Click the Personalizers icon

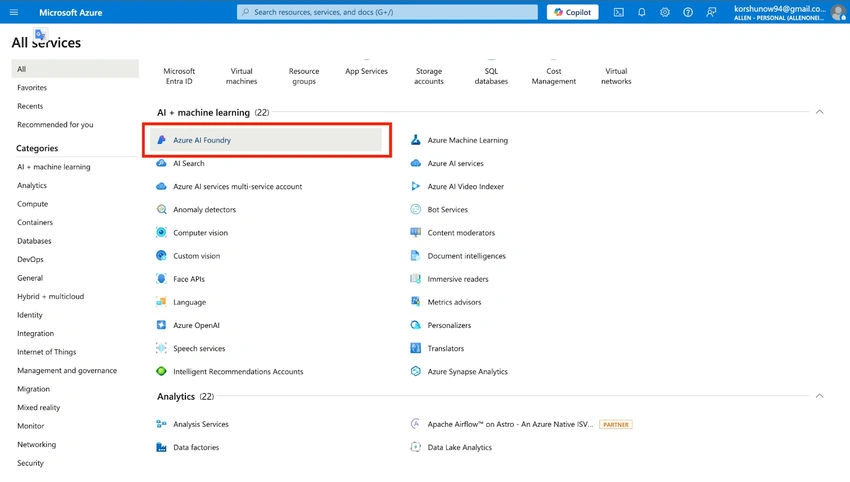click(x=416, y=325)
